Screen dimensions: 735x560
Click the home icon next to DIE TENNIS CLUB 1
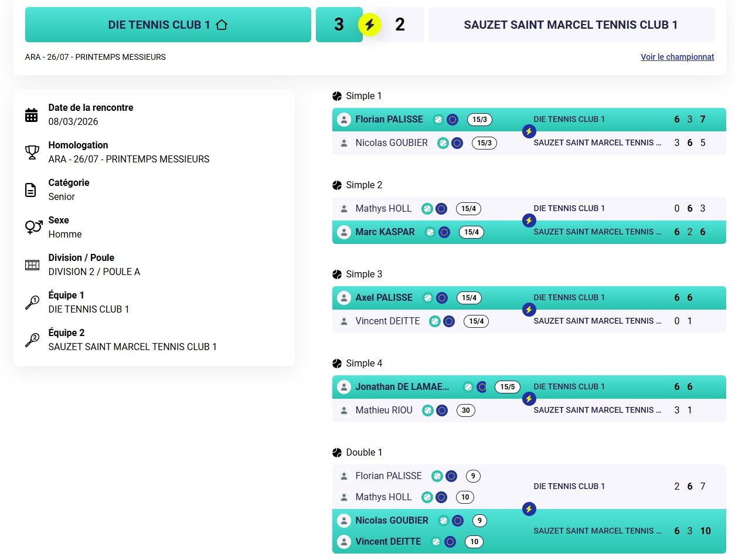(222, 25)
